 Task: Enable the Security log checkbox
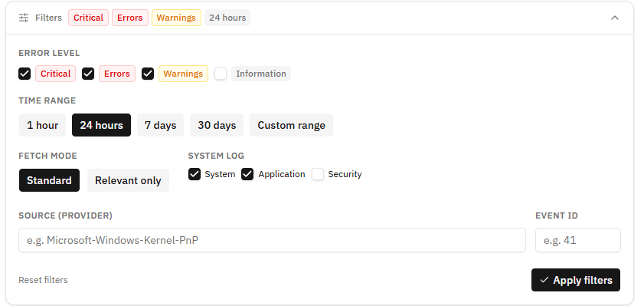(318, 174)
